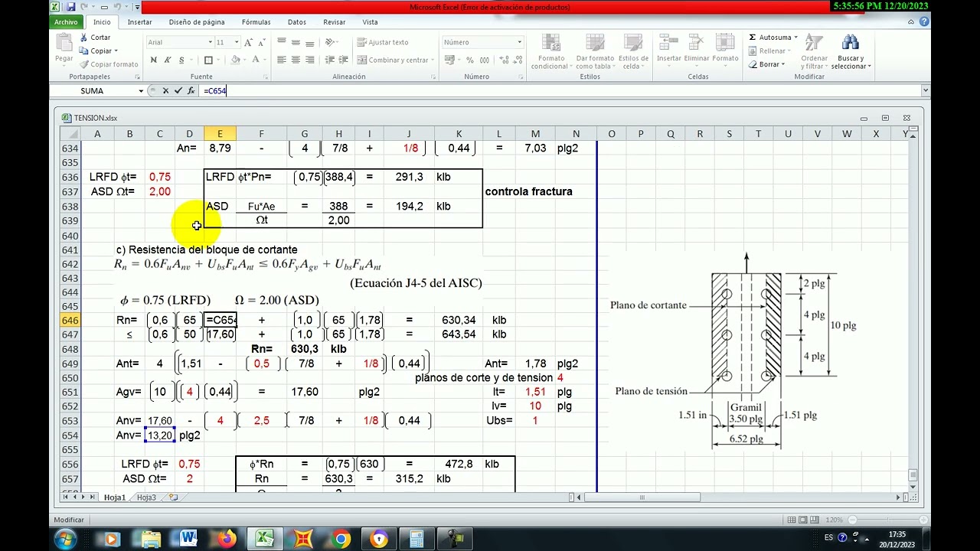Open the Borrar (clear) dropdown
Image resolution: width=980 pixels, height=551 pixels.
coord(767,64)
